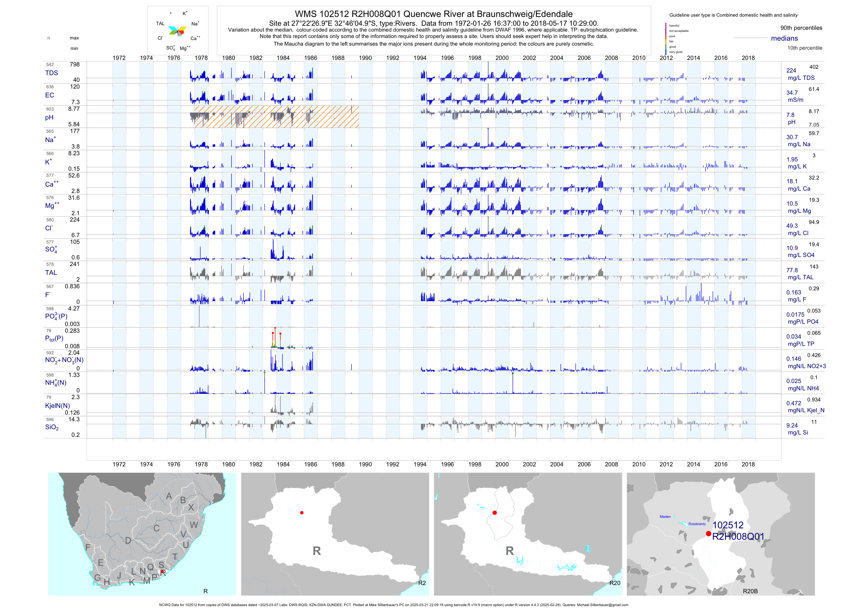Click the Rooikrantz dam label on map
868x614 pixels.
(x=697, y=524)
